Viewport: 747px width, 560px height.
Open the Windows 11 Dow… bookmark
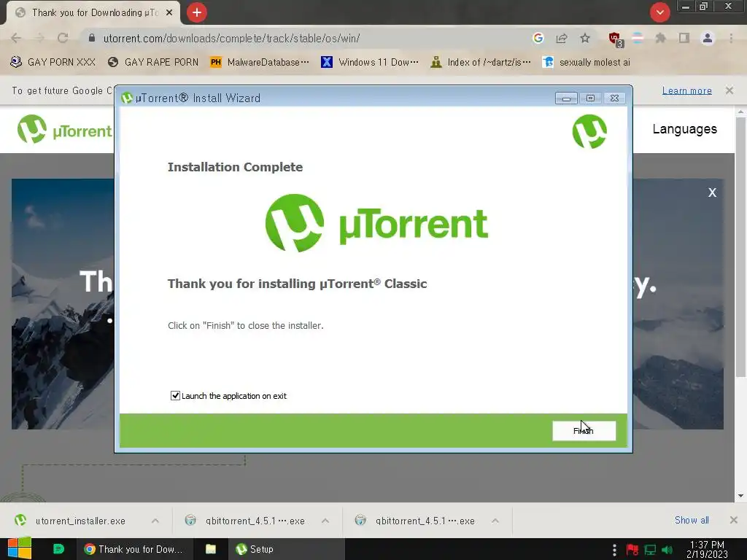click(x=370, y=63)
